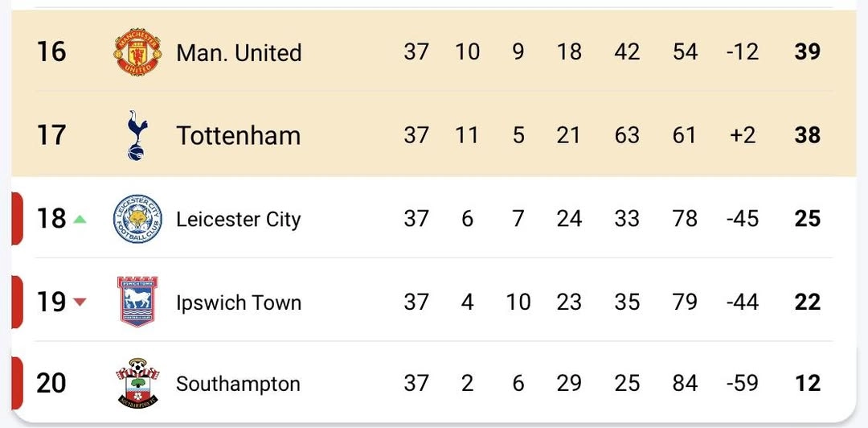The image size is (868, 428).
Task: Open the Southampton team link
Action: pyautogui.click(x=238, y=385)
